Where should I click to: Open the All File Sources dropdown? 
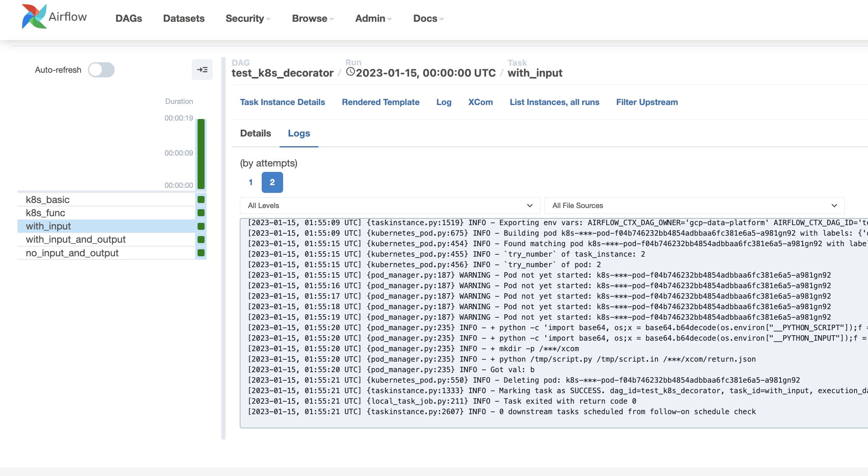(x=694, y=206)
